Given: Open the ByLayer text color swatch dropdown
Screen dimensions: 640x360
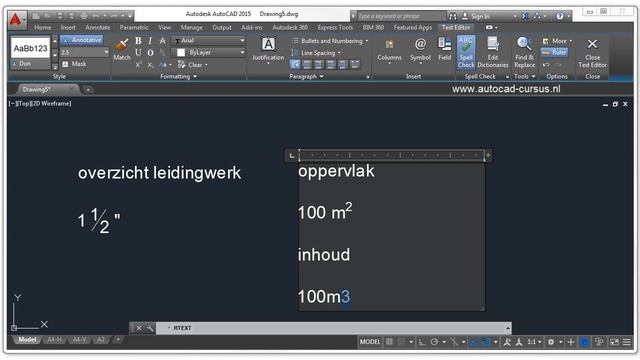Looking at the screenshot, I should [x=211, y=52].
